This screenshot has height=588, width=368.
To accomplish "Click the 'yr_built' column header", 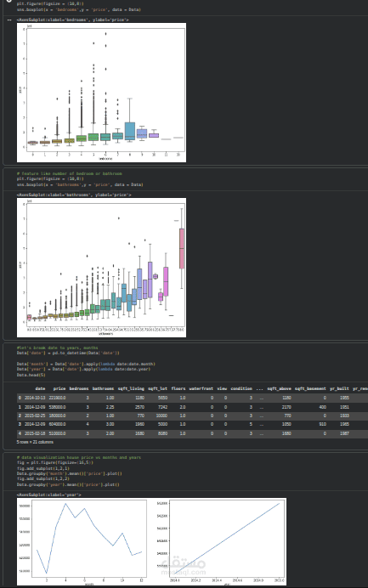I will [x=339, y=388].
